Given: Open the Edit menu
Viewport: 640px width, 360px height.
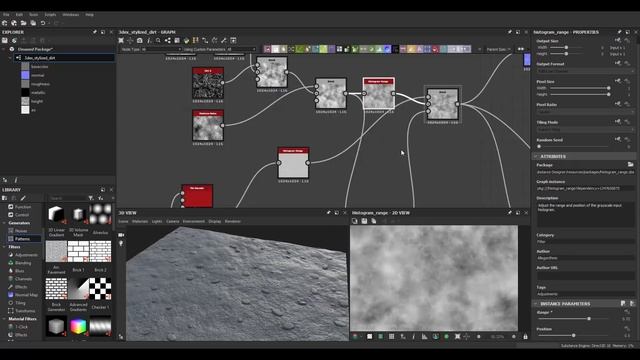Looking at the screenshot, I should coord(19,15).
